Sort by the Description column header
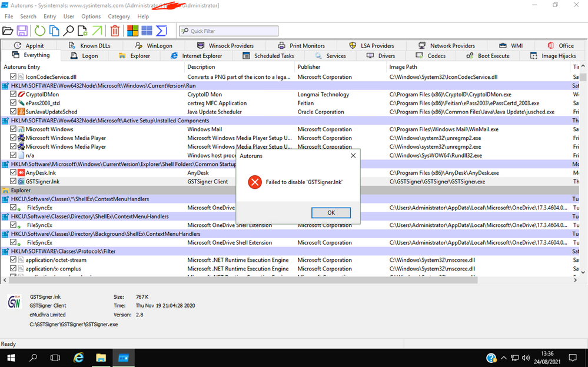This screenshot has width=588, height=367. coord(240,66)
